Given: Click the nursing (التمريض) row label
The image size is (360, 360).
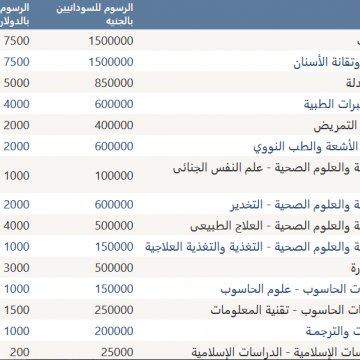Looking at the screenshot, I should (336, 125).
